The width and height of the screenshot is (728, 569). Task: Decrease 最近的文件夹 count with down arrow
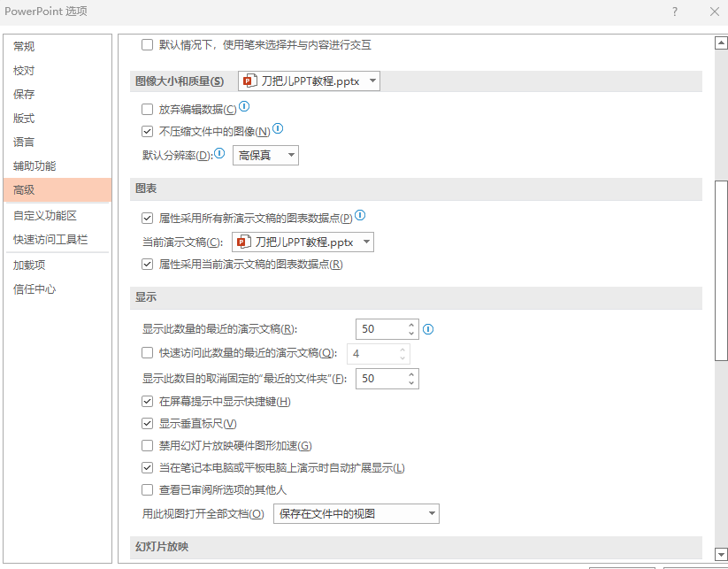tap(411, 383)
